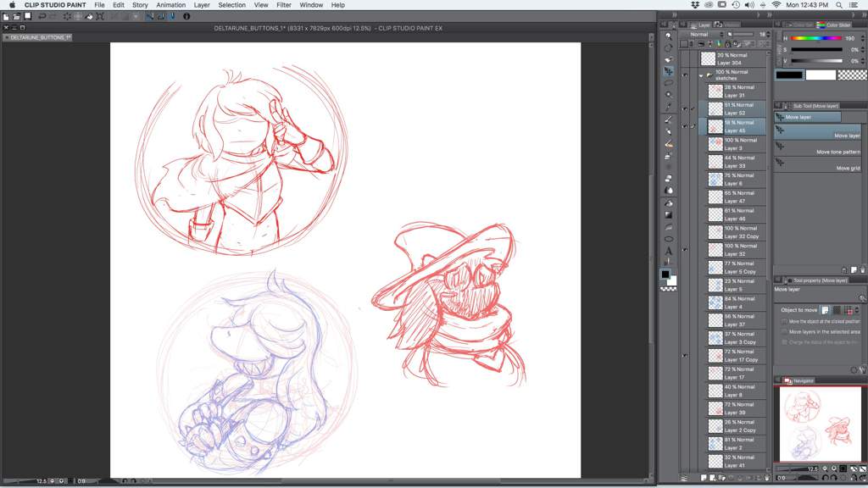Image resolution: width=868 pixels, height=488 pixels.
Task: Hide Layer 52 with its eye icon
Action: pos(685,109)
